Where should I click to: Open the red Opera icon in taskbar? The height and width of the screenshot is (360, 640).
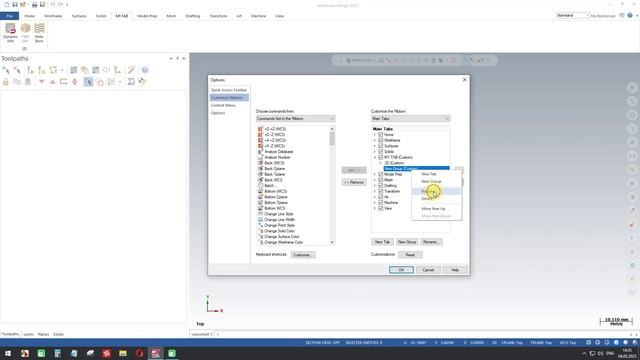(139, 353)
